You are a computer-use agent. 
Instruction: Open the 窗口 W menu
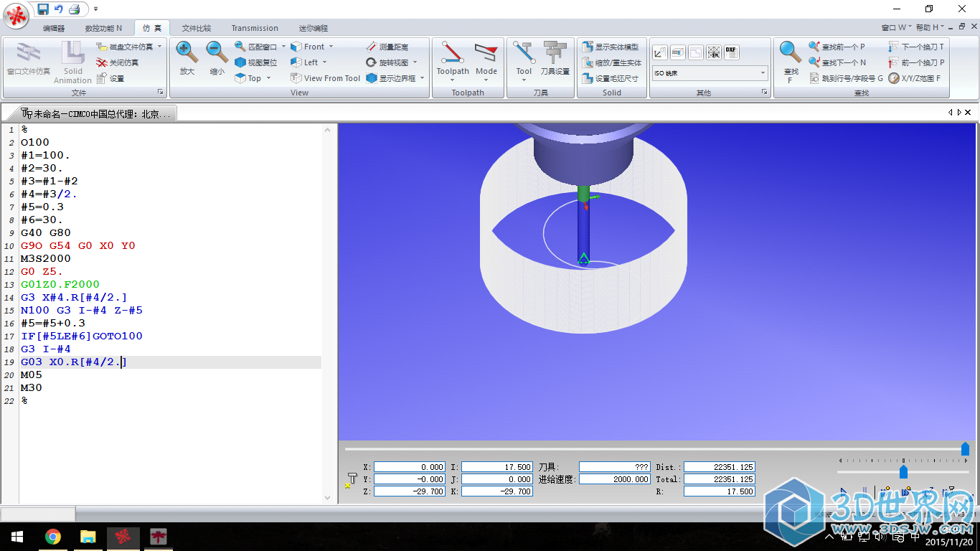896,28
